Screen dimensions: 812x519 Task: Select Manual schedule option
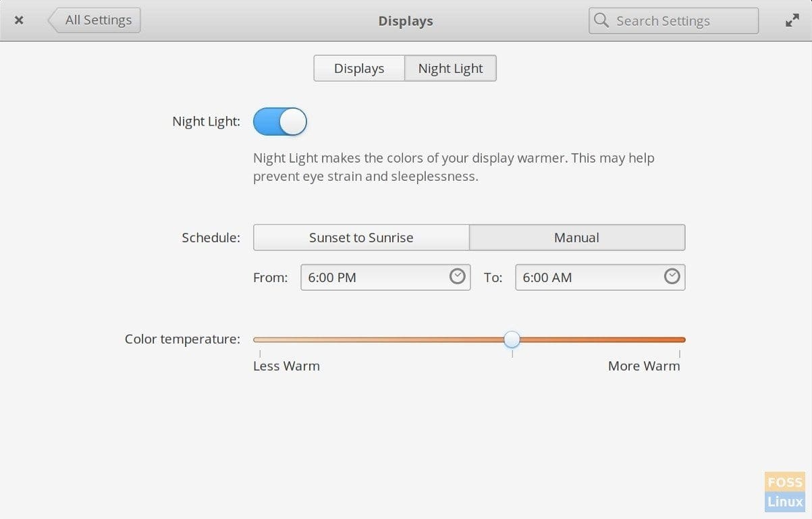(x=577, y=238)
